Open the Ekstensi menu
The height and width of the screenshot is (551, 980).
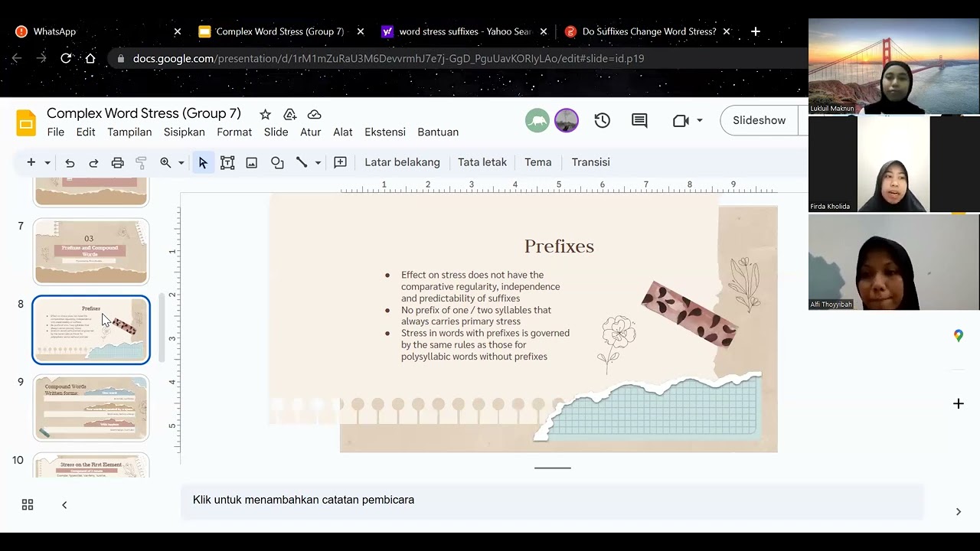(x=385, y=132)
